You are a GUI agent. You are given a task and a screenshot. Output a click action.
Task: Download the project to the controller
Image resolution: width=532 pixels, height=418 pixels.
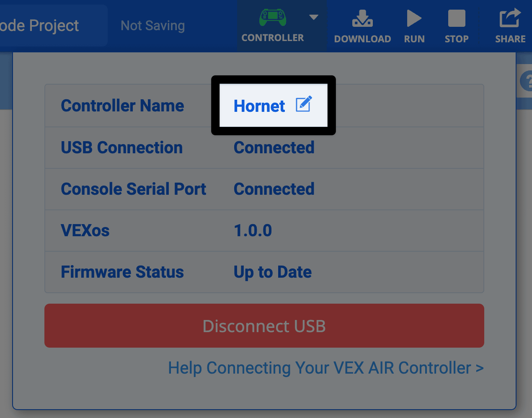click(362, 25)
